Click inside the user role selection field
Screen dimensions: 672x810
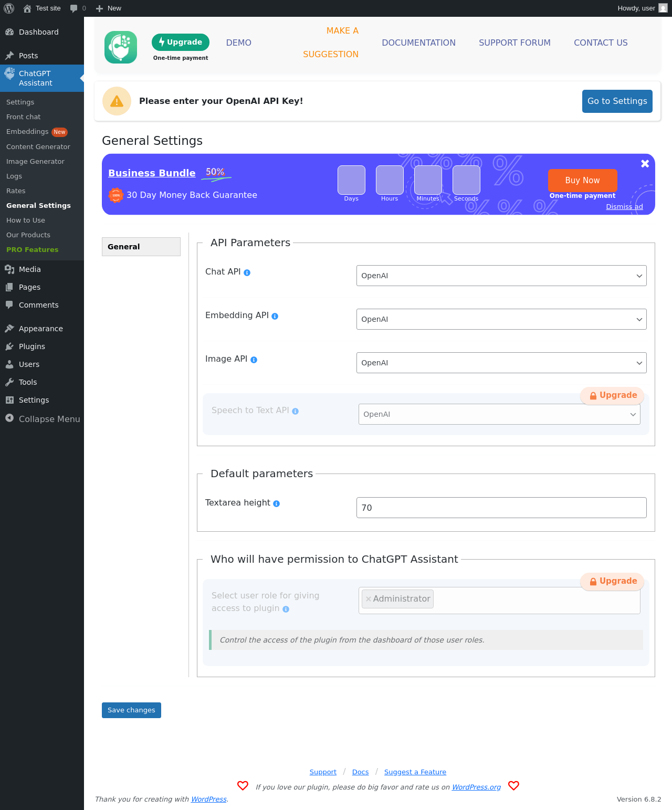[x=499, y=601]
